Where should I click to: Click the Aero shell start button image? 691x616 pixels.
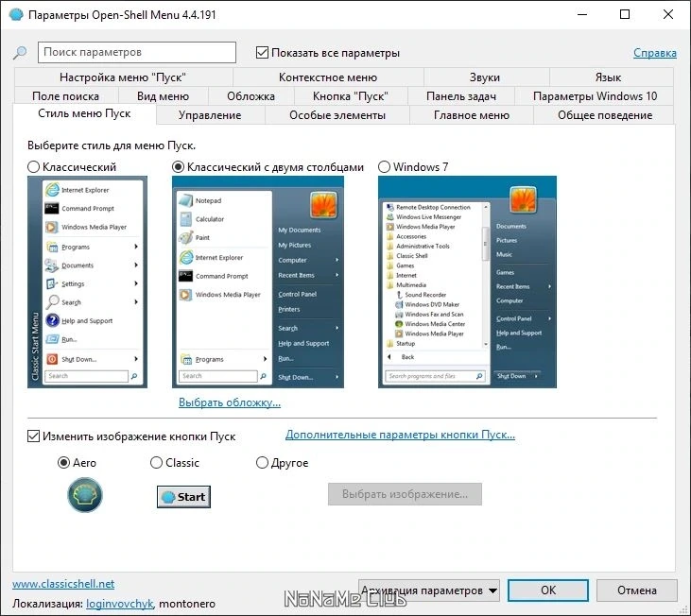pos(85,495)
